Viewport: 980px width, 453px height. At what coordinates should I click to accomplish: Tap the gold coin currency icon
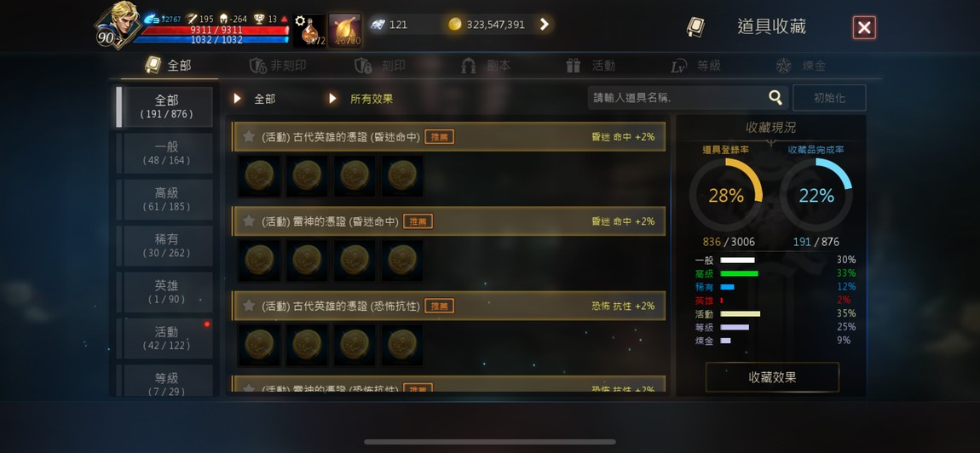455,25
